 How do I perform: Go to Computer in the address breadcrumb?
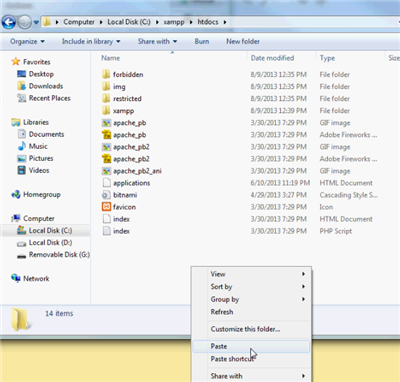79,22
